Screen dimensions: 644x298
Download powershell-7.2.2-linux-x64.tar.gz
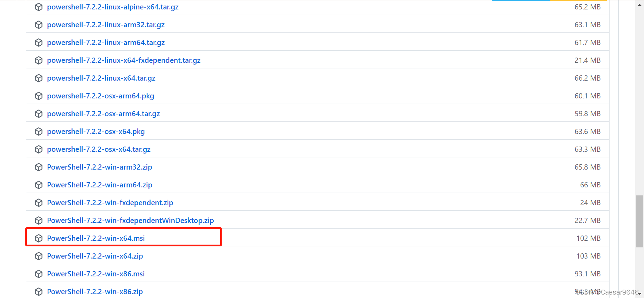(x=101, y=78)
